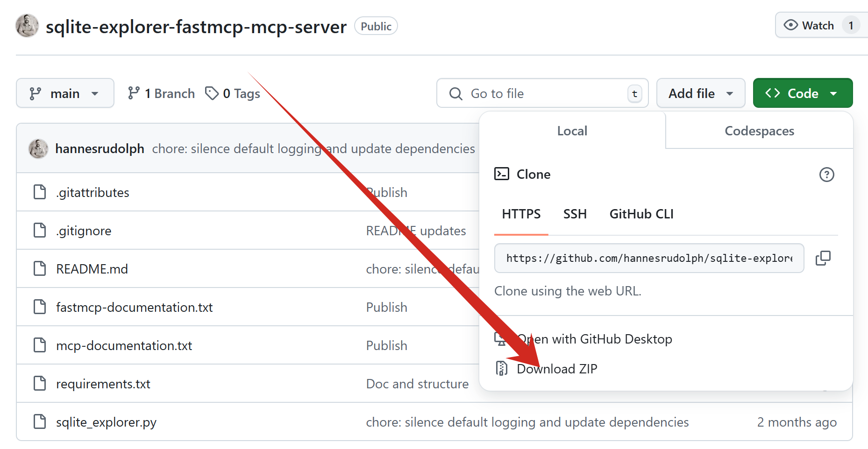Click the repository owner avatar at top
This screenshot has width=868, height=449.
(27, 26)
